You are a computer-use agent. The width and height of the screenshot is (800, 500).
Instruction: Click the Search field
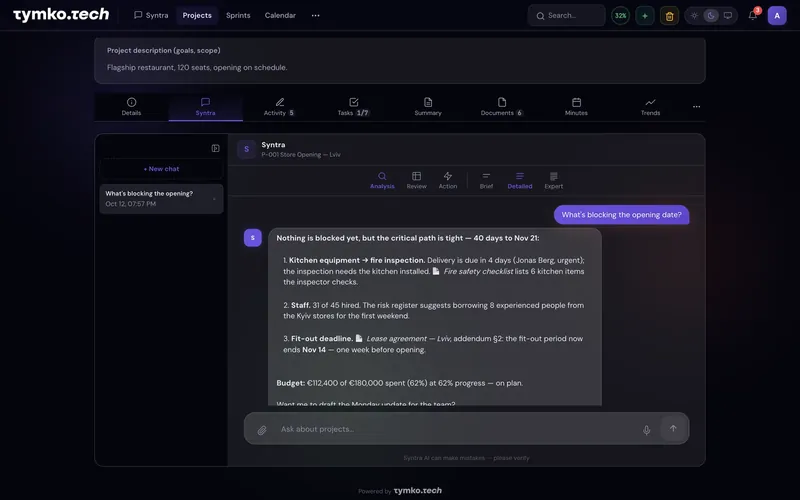tap(566, 15)
